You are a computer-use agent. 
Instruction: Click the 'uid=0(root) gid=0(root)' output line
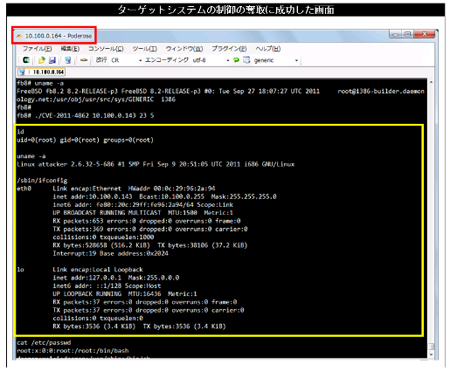[85, 140]
